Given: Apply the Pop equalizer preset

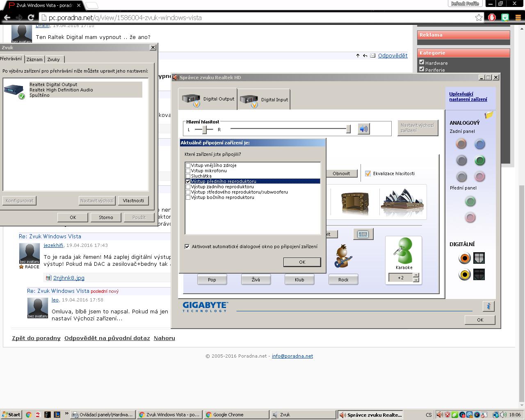Looking at the screenshot, I should click(x=212, y=280).
